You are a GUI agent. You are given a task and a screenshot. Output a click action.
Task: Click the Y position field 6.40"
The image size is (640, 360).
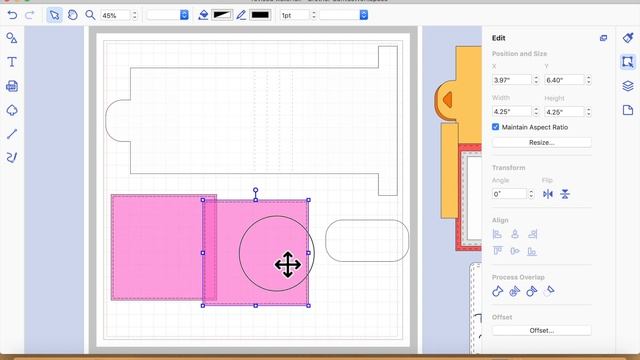(x=564, y=80)
